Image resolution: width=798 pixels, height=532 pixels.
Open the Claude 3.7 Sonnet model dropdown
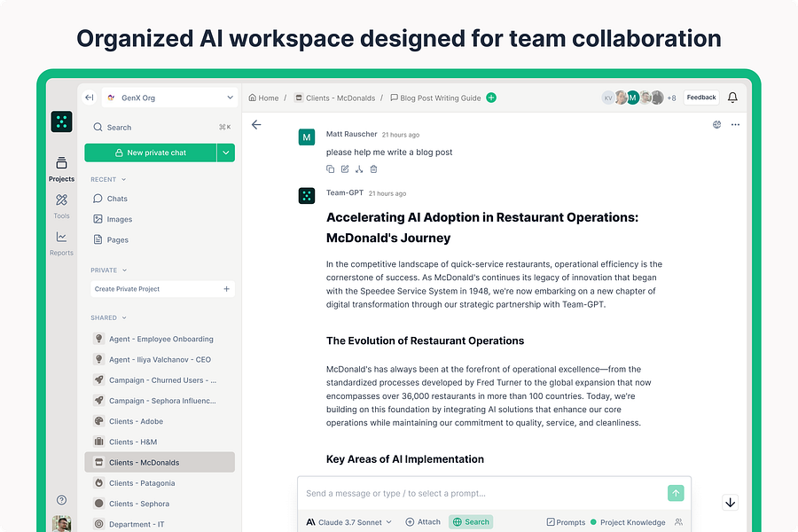tap(349, 522)
